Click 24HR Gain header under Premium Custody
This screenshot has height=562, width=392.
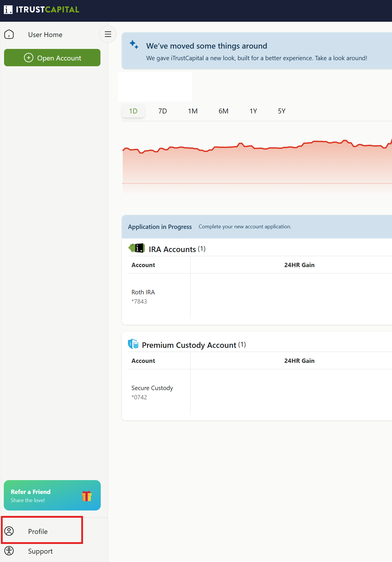[x=299, y=361]
